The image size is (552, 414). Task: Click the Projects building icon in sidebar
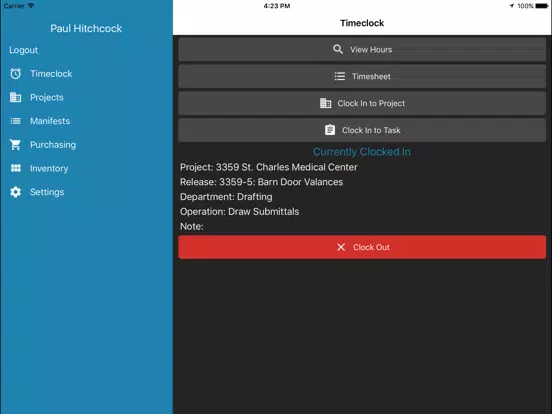(x=15, y=97)
